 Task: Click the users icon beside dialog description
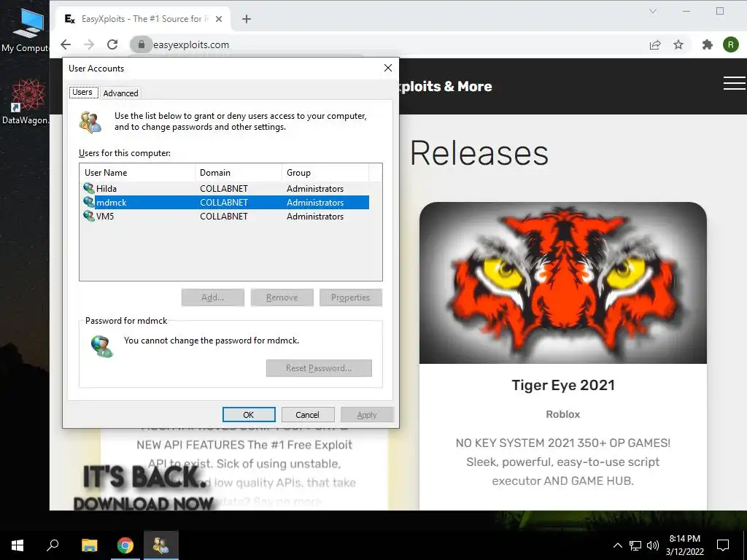(90, 122)
